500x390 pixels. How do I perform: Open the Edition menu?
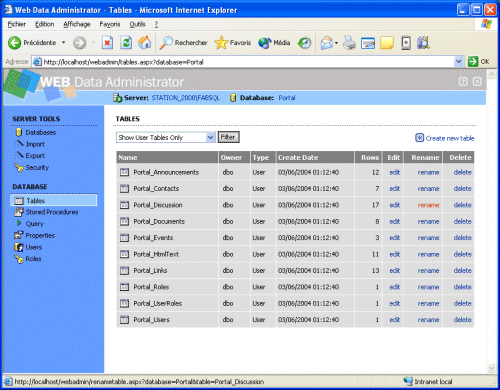45,24
